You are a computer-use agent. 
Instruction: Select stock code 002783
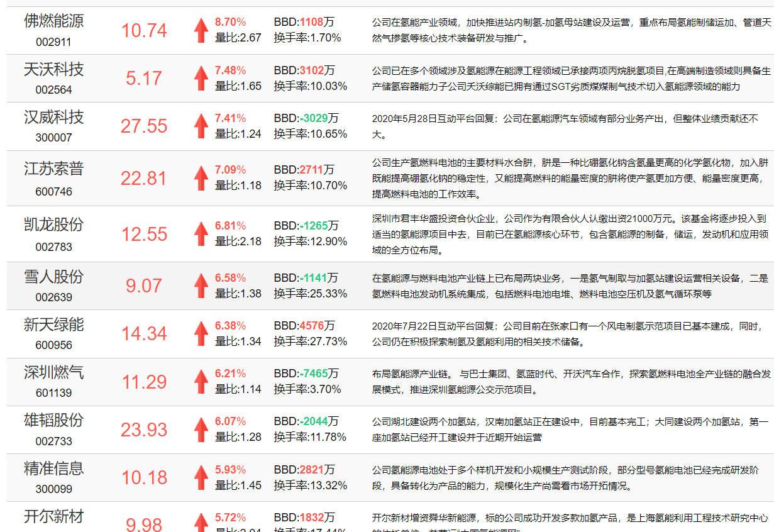[53, 247]
